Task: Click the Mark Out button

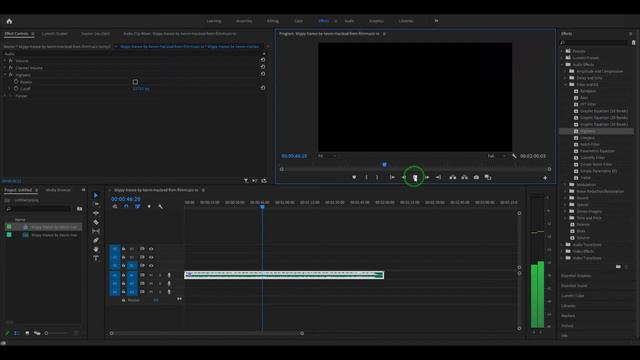Action: click(377, 177)
